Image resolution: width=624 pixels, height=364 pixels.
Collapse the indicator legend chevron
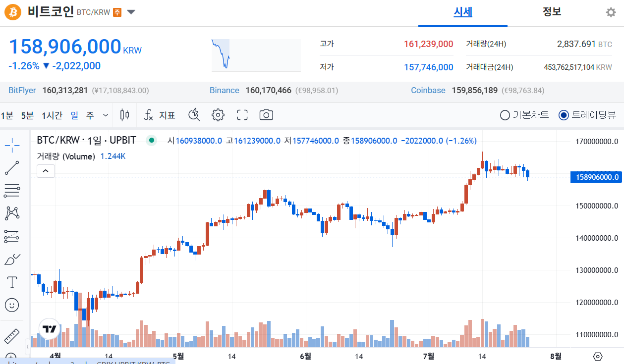pos(45,171)
